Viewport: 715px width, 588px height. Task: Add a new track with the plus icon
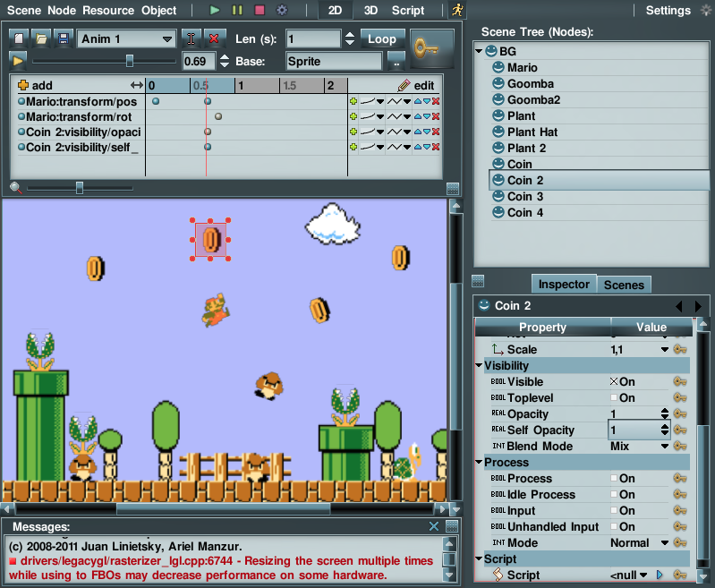22,85
